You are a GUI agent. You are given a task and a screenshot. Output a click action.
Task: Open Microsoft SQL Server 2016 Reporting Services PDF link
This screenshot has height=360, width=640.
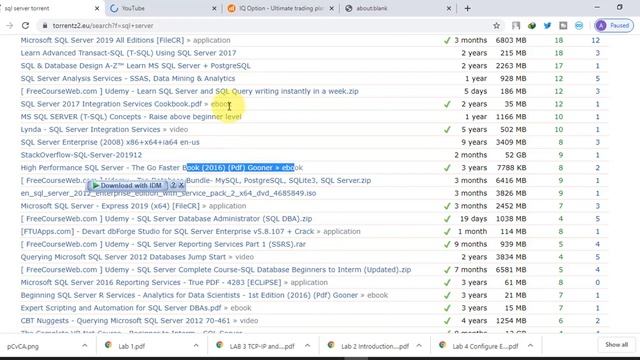click(151, 282)
